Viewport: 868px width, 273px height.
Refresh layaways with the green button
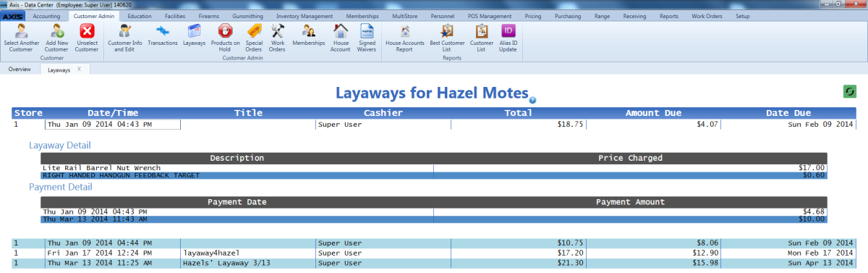(850, 91)
